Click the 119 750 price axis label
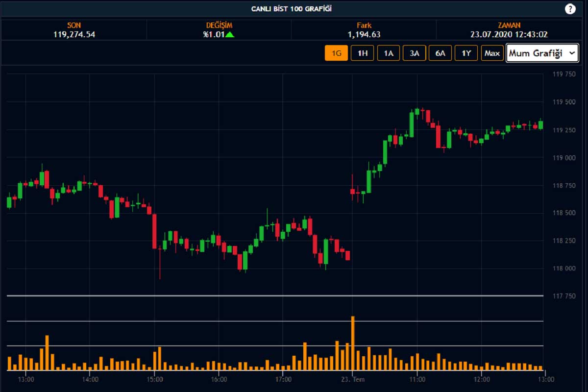This screenshot has height=392, width=588. (563, 74)
